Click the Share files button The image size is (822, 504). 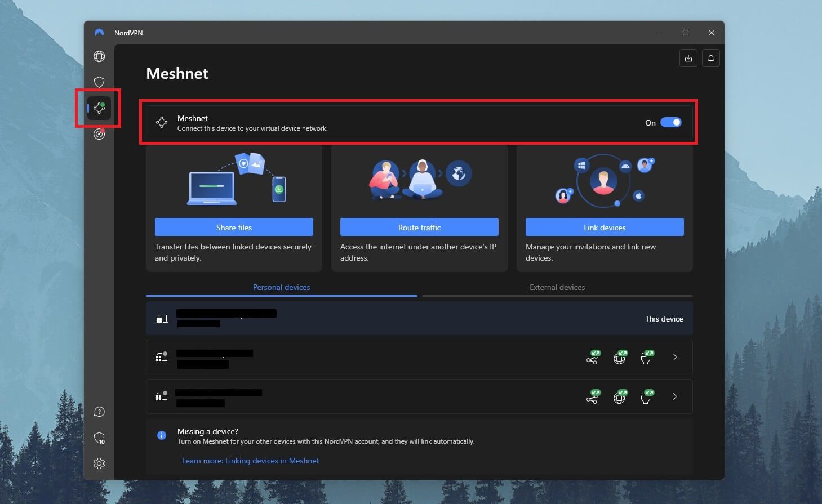click(234, 227)
